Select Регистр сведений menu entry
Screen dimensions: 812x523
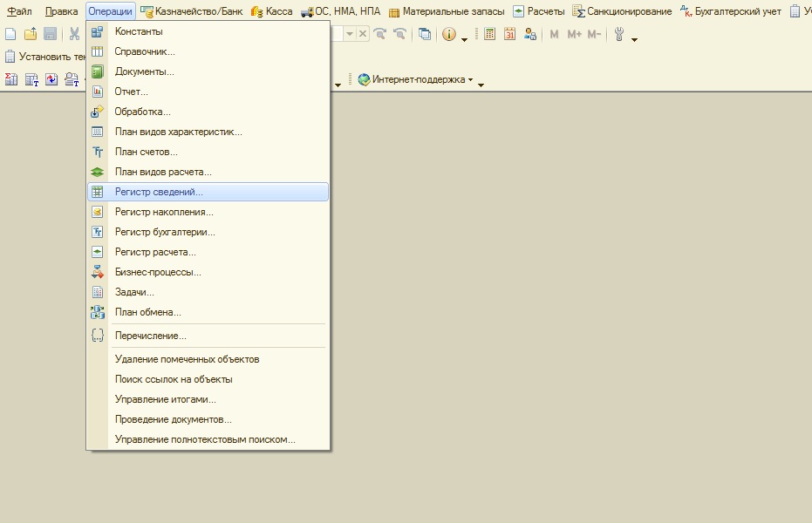pyautogui.click(x=159, y=192)
